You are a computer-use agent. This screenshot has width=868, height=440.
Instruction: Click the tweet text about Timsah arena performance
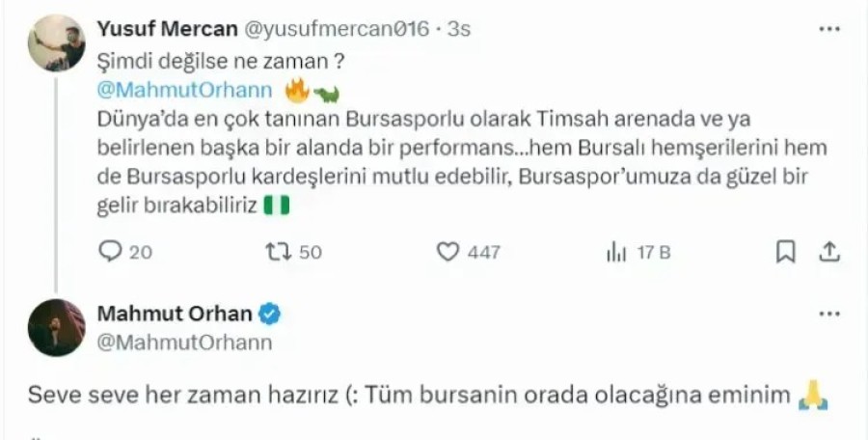[x=462, y=162]
